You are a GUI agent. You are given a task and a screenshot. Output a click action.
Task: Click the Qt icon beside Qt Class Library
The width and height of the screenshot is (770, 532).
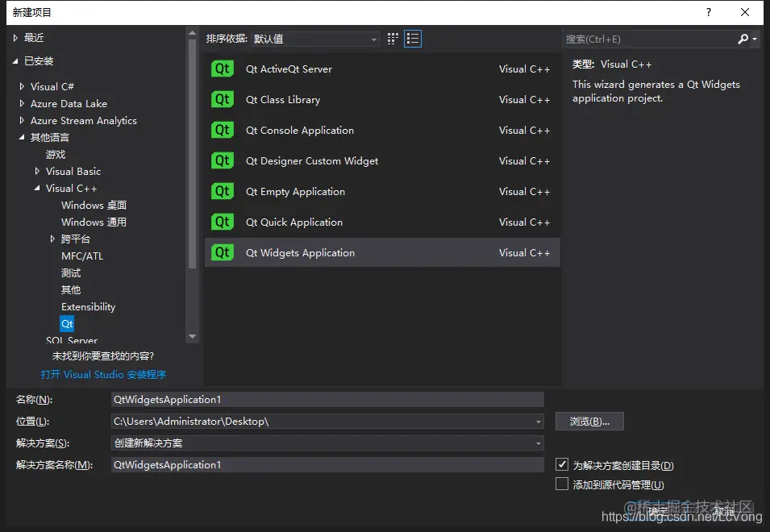(223, 100)
